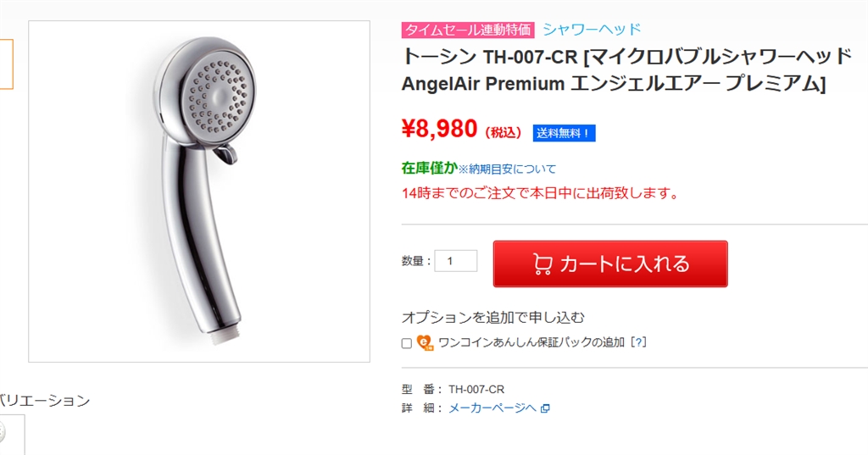Screen dimensions: 868x455
Task: Click the shopping cart icon on red button
Action: (x=542, y=264)
